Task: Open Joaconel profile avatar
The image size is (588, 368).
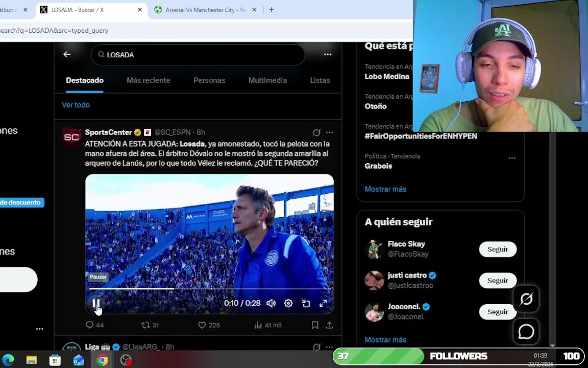Action: (x=374, y=312)
